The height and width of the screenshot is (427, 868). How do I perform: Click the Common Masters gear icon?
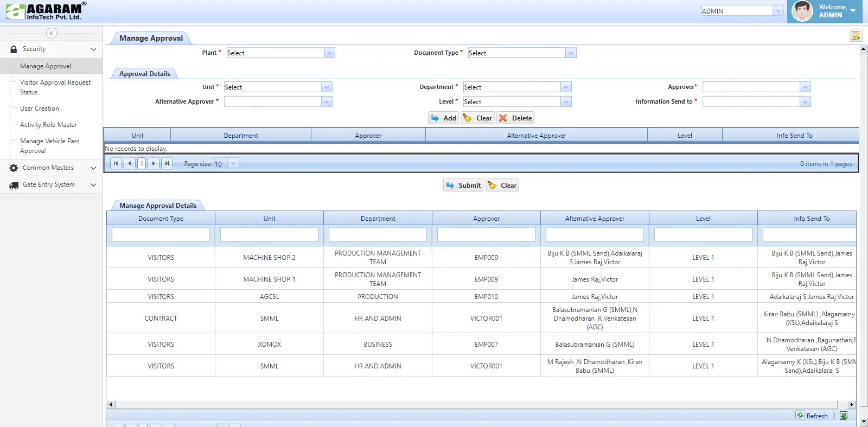(x=14, y=168)
